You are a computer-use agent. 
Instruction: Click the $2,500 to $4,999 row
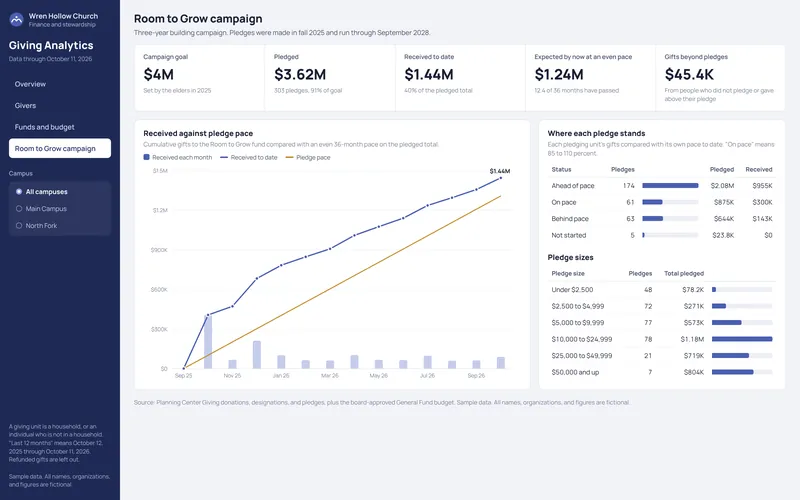[x=662, y=306]
